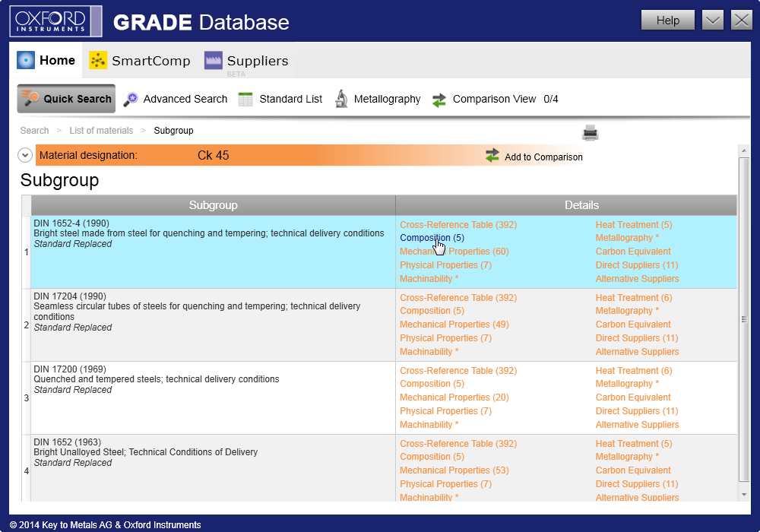The image size is (760, 532).
Task: Click the Quick Search magnifier icon
Action: 30,98
